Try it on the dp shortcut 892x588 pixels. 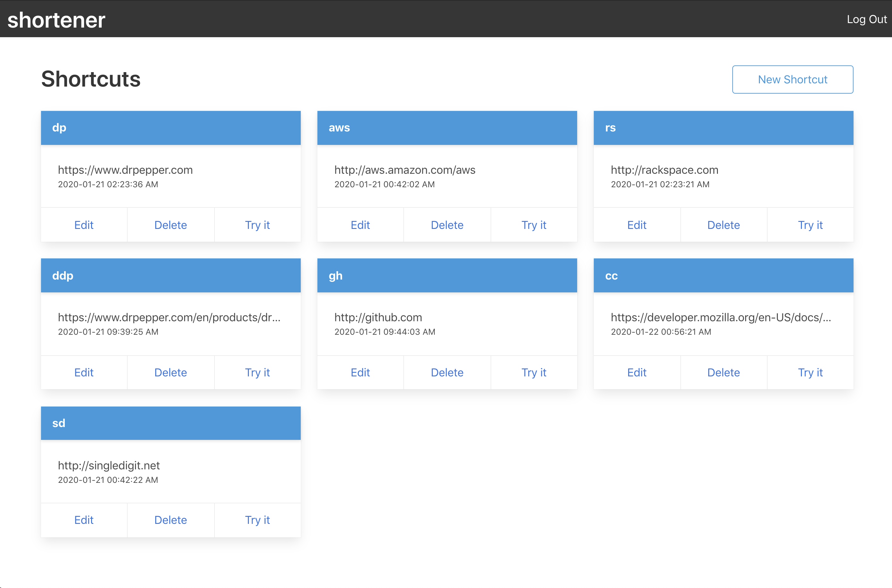(x=257, y=225)
